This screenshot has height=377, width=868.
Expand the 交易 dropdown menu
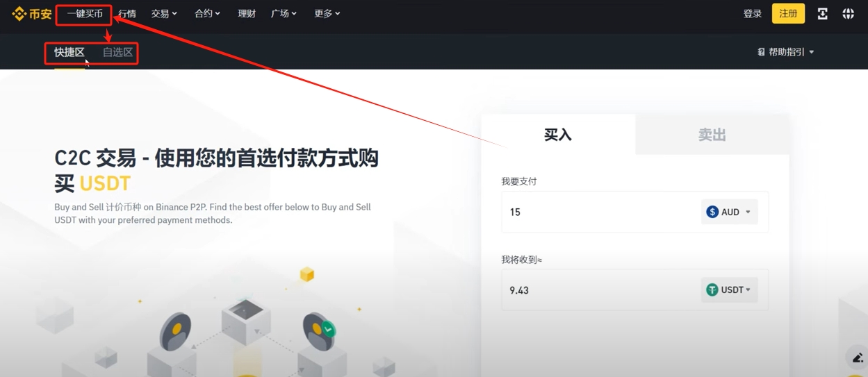coord(164,14)
